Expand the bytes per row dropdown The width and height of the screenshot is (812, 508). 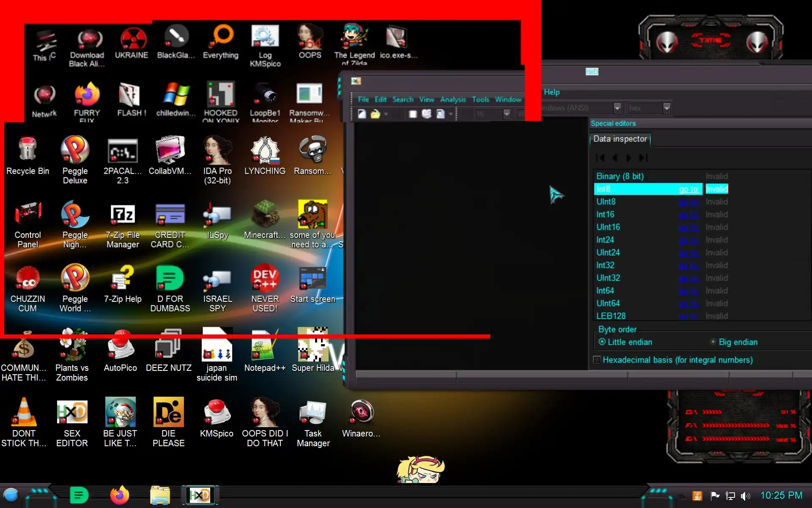click(507, 114)
